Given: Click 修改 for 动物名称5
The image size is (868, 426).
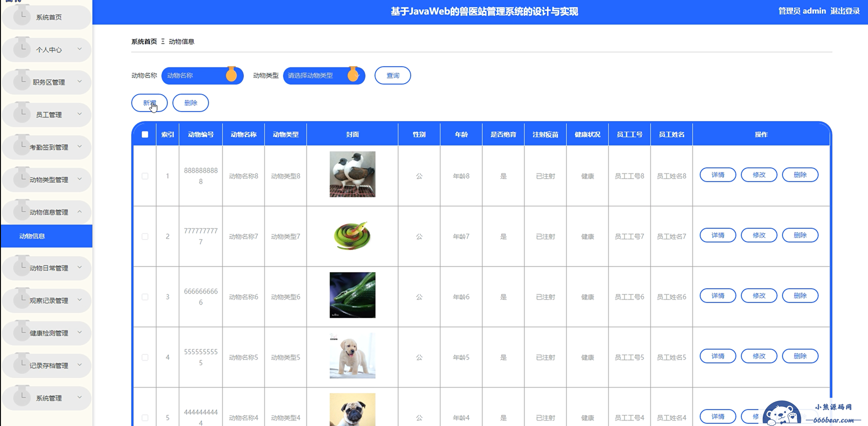Looking at the screenshot, I should point(759,356).
